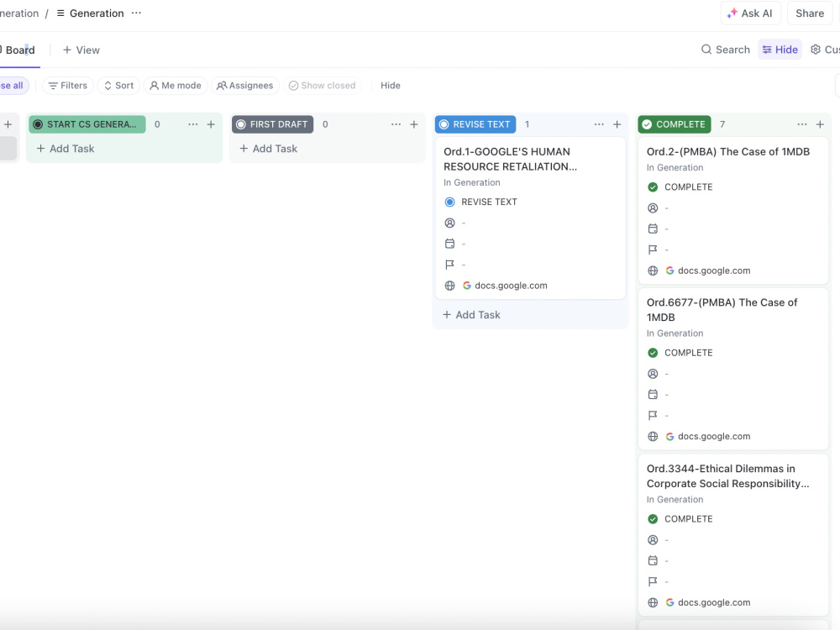The width and height of the screenshot is (840, 630).
Task: Select the FIRST DRAFT status header
Action: (x=273, y=124)
